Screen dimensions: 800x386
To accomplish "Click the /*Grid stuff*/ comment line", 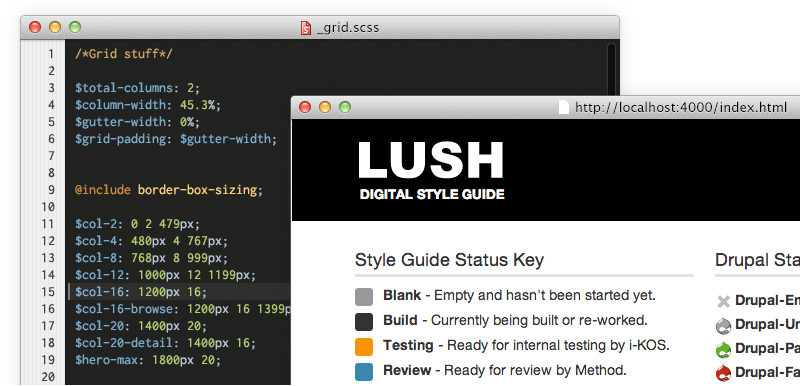I will tap(124, 54).
